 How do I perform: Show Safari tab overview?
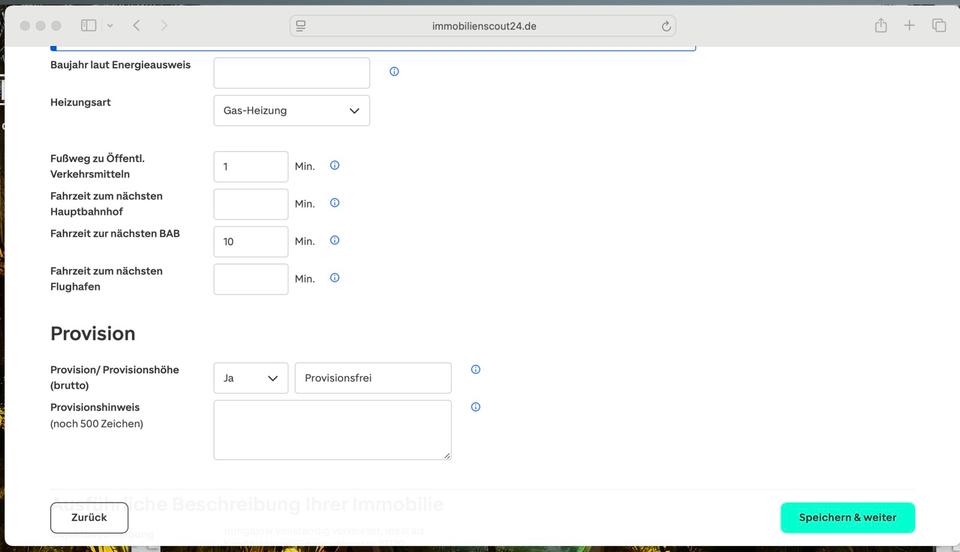[x=939, y=26]
